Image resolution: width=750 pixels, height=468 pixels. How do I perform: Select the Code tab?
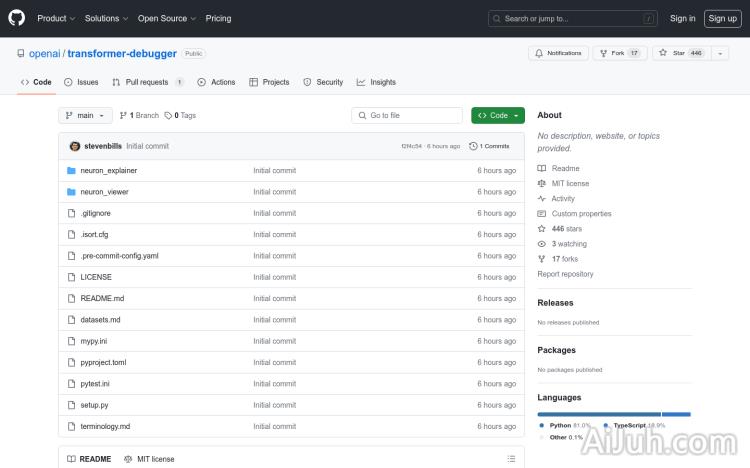tap(36, 82)
